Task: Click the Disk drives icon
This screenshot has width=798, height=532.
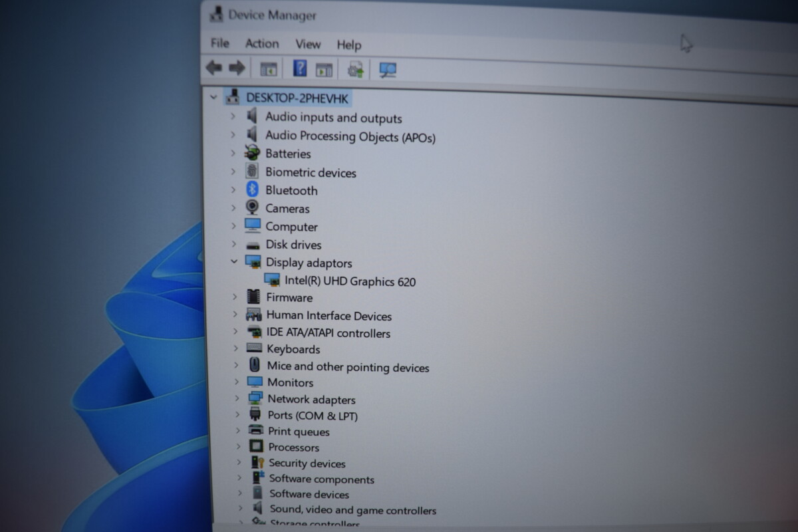Action: pyautogui.click(x=253, y=245)
